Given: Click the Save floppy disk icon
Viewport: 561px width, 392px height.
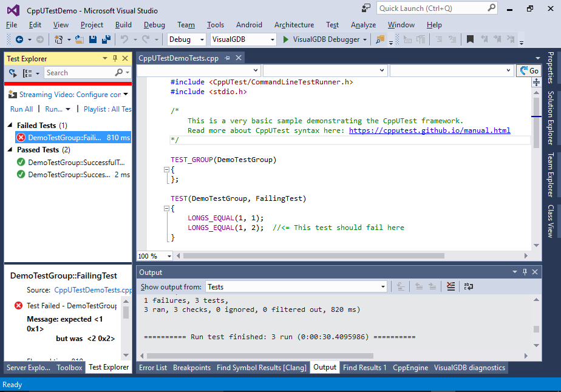Looking at the screenshot, I should coord(93,39).
